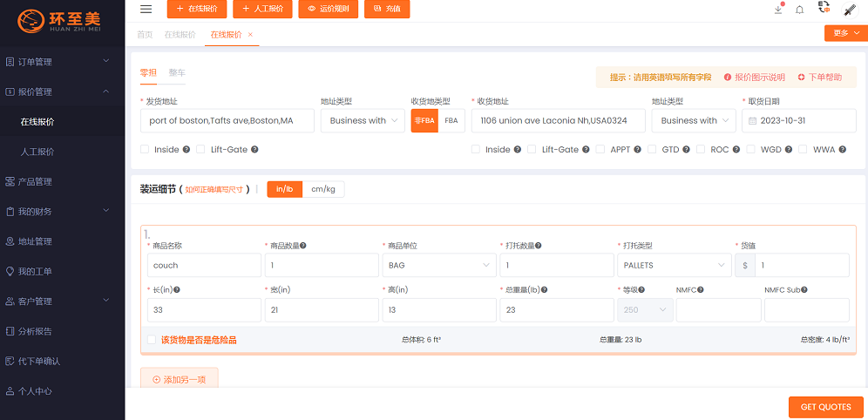Open notifications bell icon
Image resolution: width=868 pixels, height=420 pixels.
tap(799, 10)
